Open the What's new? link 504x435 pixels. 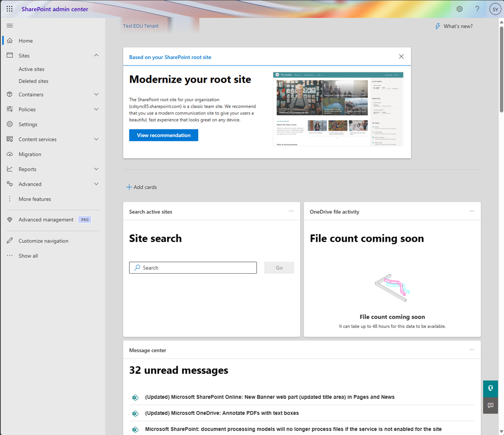point(458,26)
